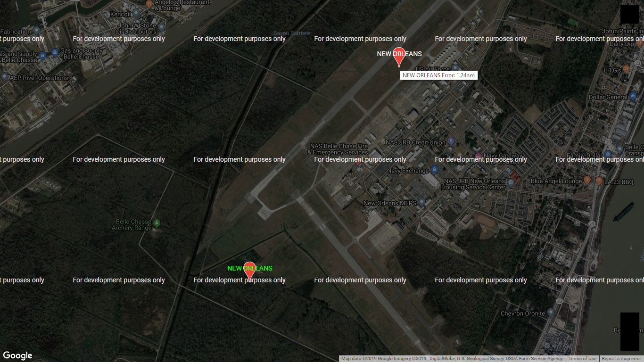This screenshot has width=644, height=362.
Task: Click the AEP River Operations pin
Action: click(5, 76)
